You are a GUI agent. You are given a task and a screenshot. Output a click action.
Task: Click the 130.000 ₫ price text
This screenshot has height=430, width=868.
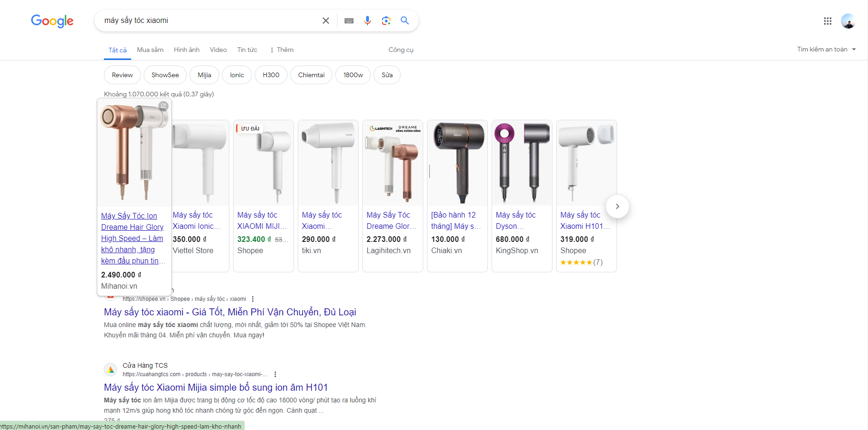(x=448, y=239)
